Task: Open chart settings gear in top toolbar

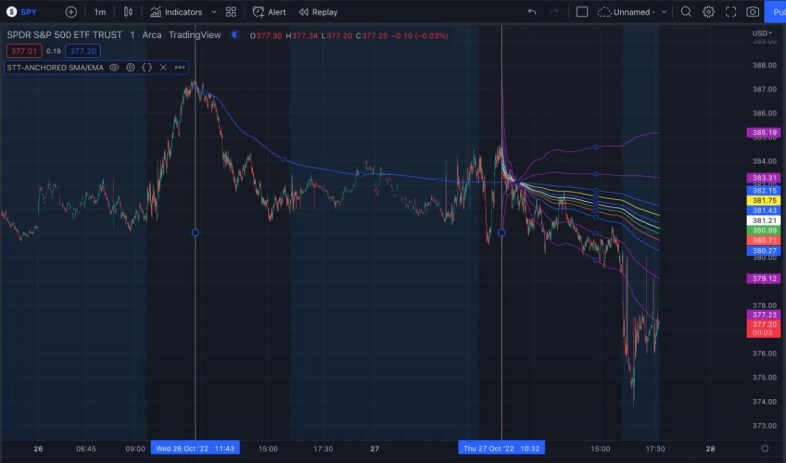Action: point(708,12)
